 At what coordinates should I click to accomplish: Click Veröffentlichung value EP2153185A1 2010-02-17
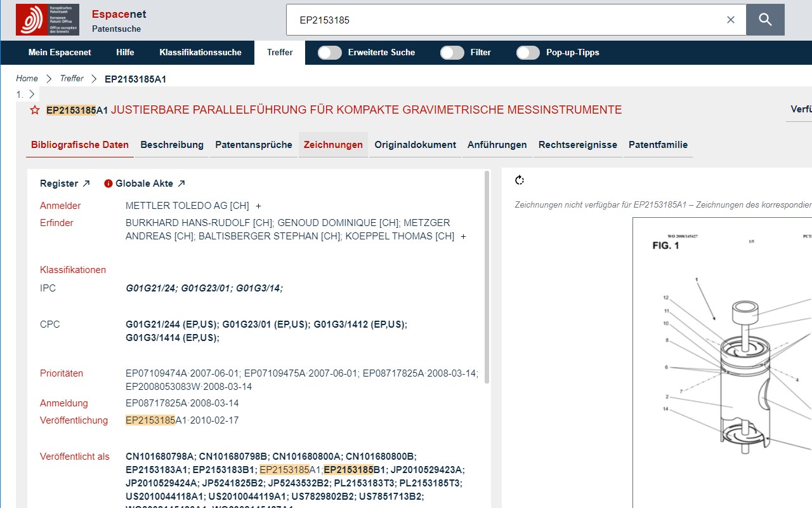(182, 420)
